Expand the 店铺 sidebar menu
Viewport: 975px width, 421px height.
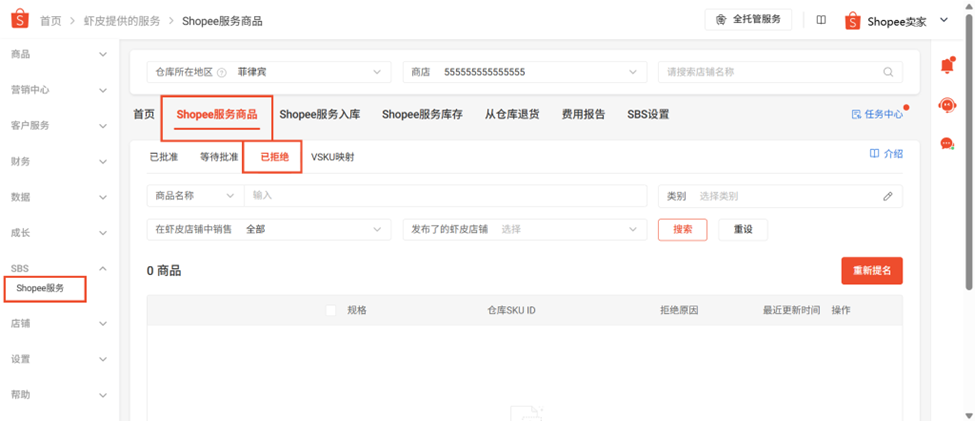(x=103, y=324)
